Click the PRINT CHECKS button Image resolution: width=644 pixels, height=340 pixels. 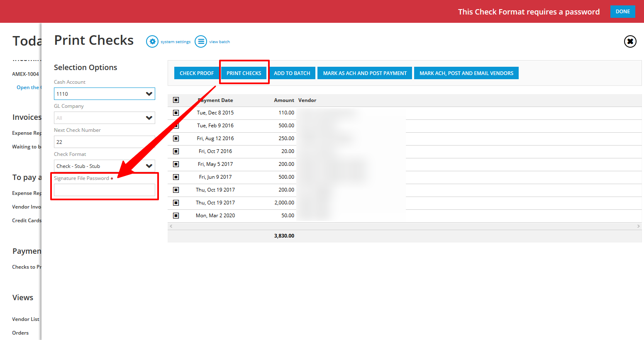[x=244, y=73]
